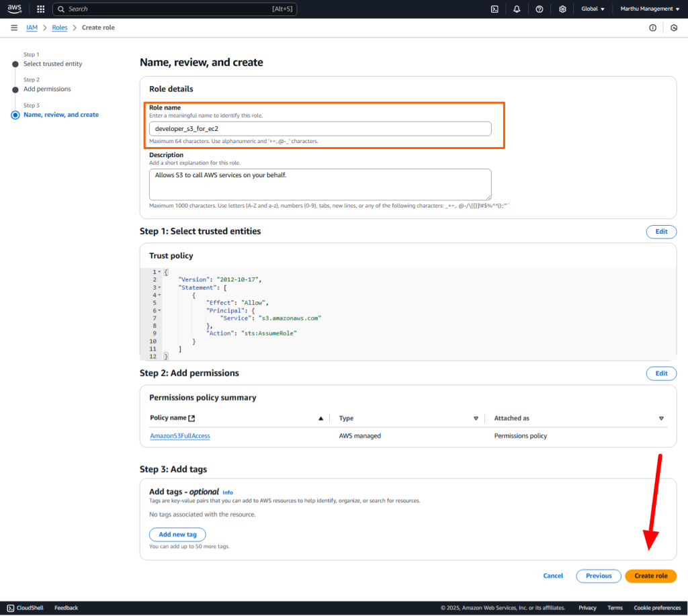
Task: Open the notifications bell
Action: (x=517, y=9)
